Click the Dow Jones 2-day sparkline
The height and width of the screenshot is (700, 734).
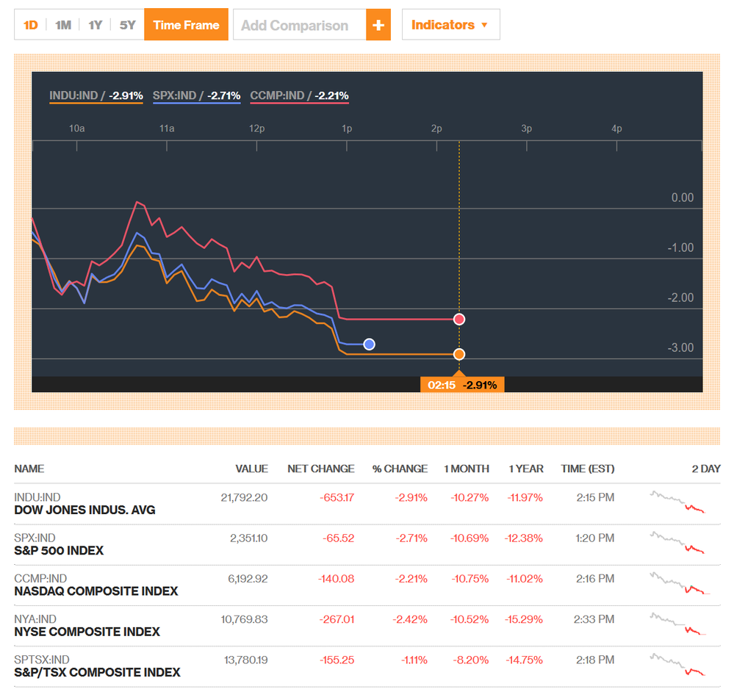click(x=677, y=502)
